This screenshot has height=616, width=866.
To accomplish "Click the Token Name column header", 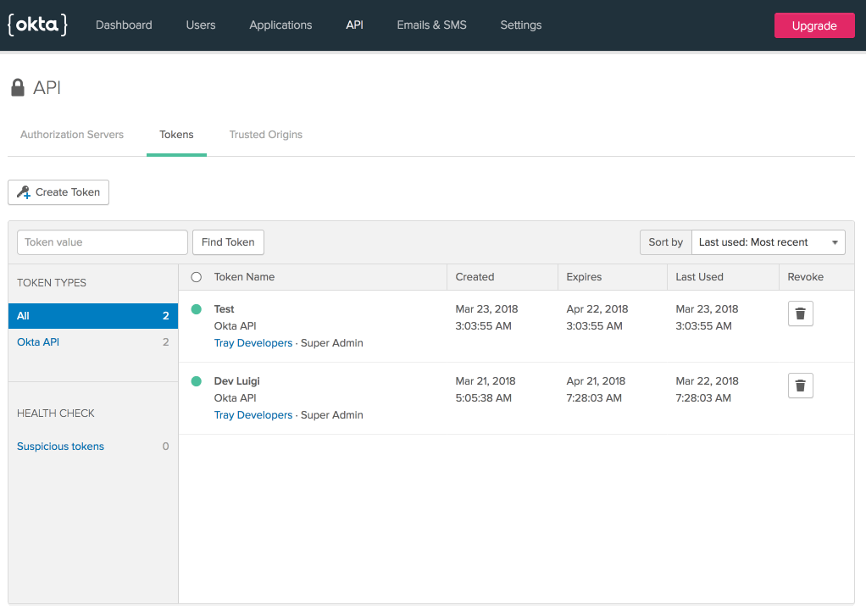I will click(x=244, y=277).
